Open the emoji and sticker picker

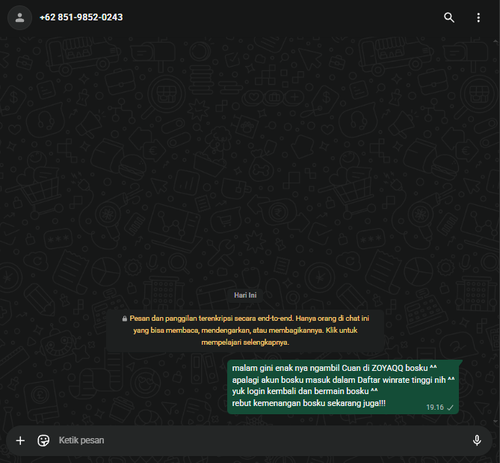click(x=43, y=440)
